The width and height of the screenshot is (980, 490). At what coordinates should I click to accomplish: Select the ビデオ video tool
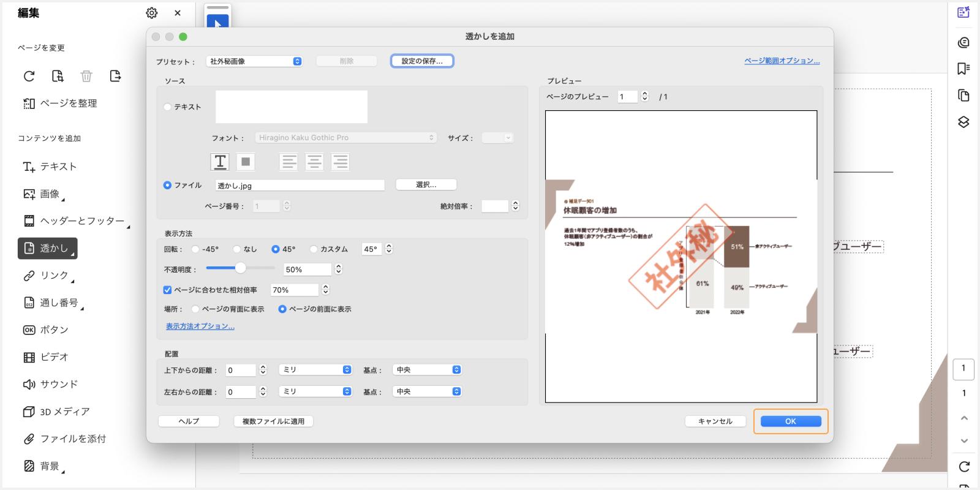[45, 357]
